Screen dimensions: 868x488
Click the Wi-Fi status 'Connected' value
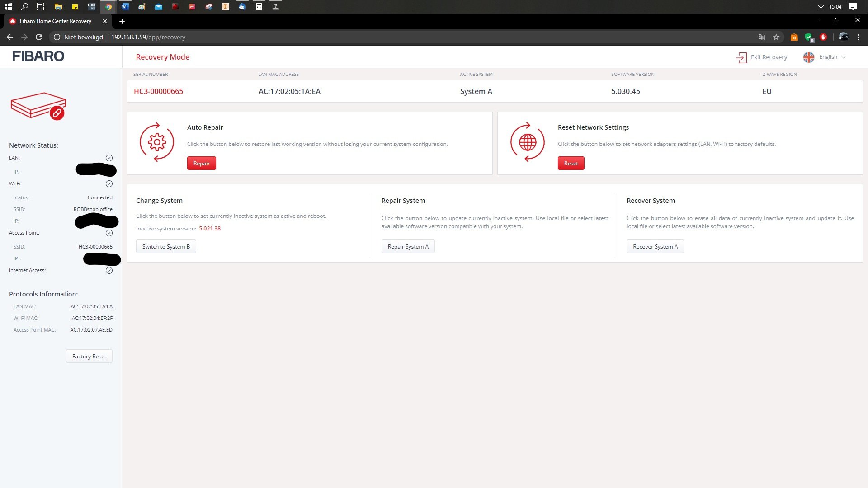100,197
